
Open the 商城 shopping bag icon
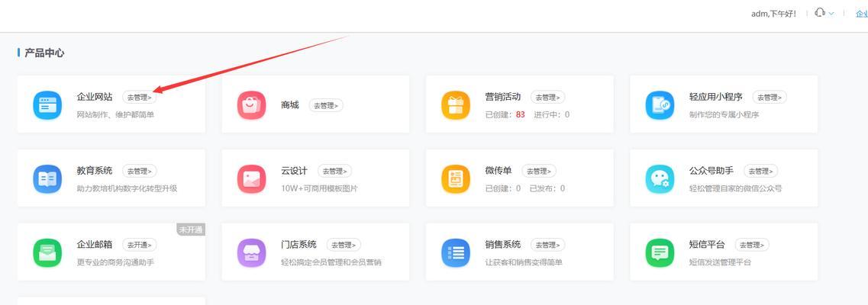tap(252, 105)
